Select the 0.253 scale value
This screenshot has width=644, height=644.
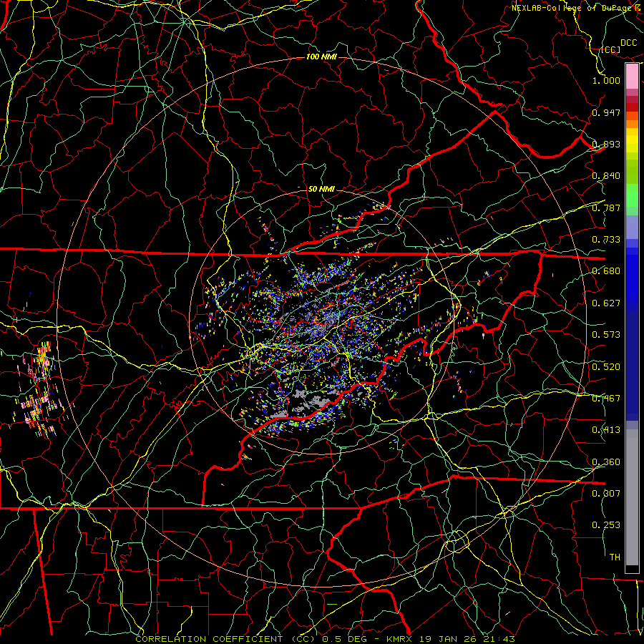pyautogui.click(x=606, y=525)
